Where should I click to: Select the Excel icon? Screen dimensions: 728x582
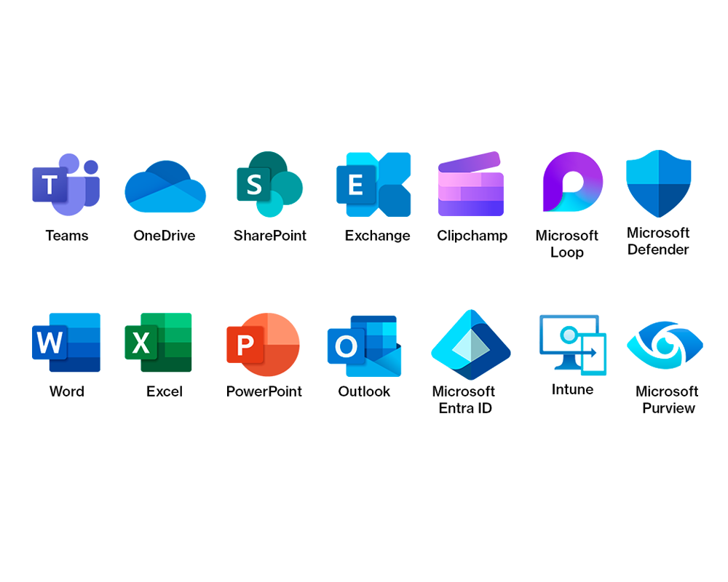coord(158,343)
